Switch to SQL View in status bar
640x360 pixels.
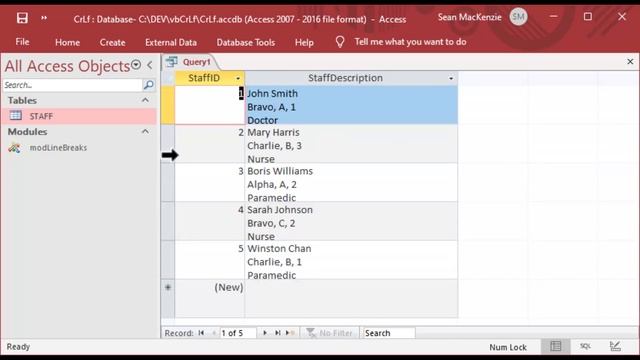point(585,347)
